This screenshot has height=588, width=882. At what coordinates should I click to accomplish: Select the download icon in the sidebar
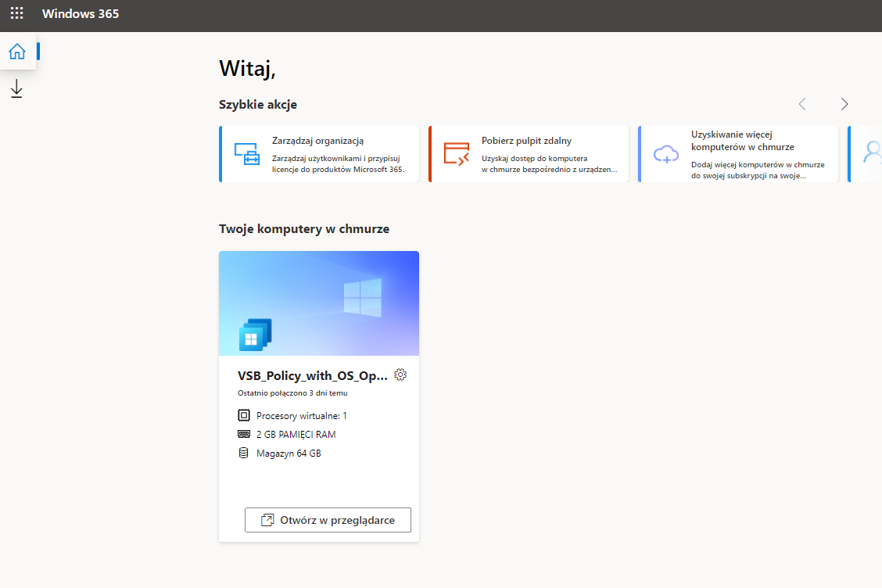point(16,88)
